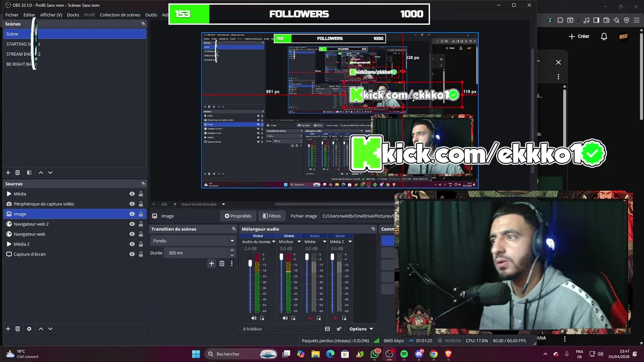
Task: Toggle monitoring headphone icon for Audio du bureau
Action: [262, 318]
